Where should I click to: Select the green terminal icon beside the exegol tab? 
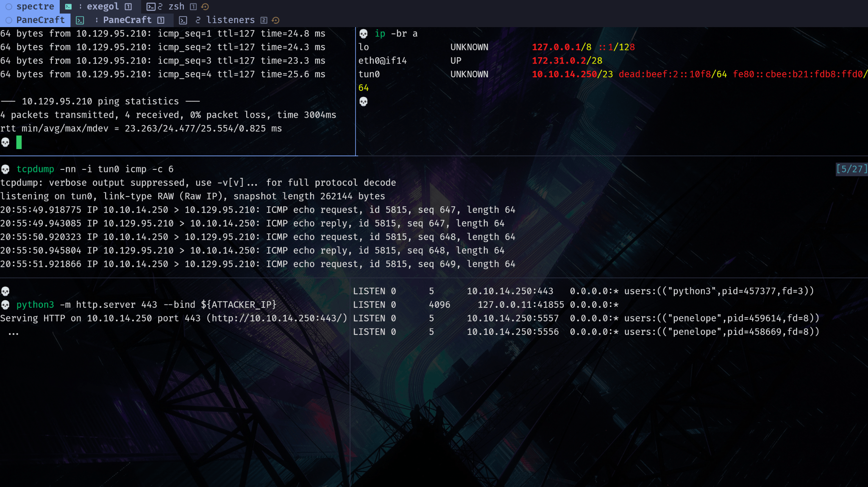tap(68, 6)
